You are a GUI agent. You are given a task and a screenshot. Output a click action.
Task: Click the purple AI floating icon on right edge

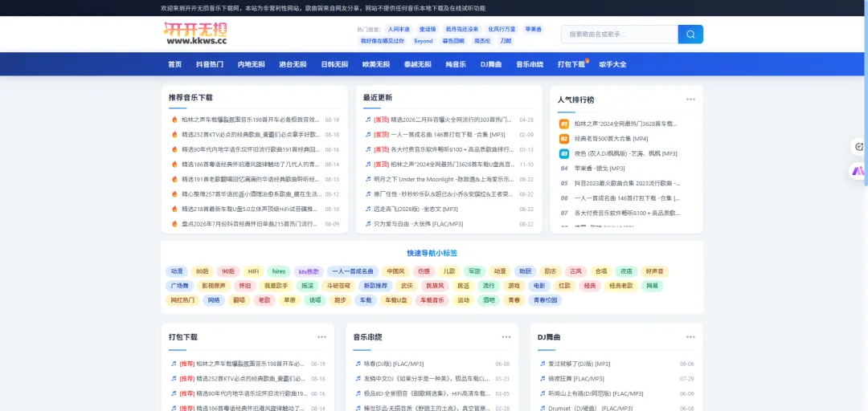[858, 172]
